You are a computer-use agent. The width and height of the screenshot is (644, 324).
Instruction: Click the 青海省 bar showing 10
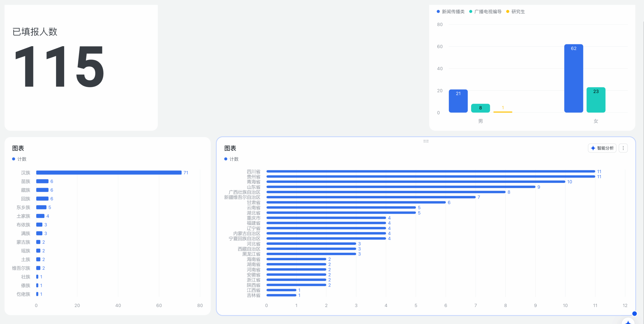coord(415,182)
